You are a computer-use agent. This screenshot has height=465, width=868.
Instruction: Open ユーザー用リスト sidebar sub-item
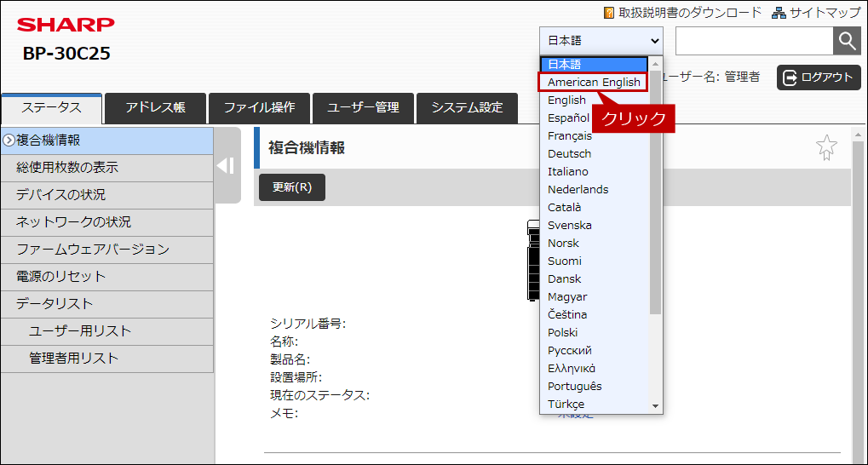point(106,331)
